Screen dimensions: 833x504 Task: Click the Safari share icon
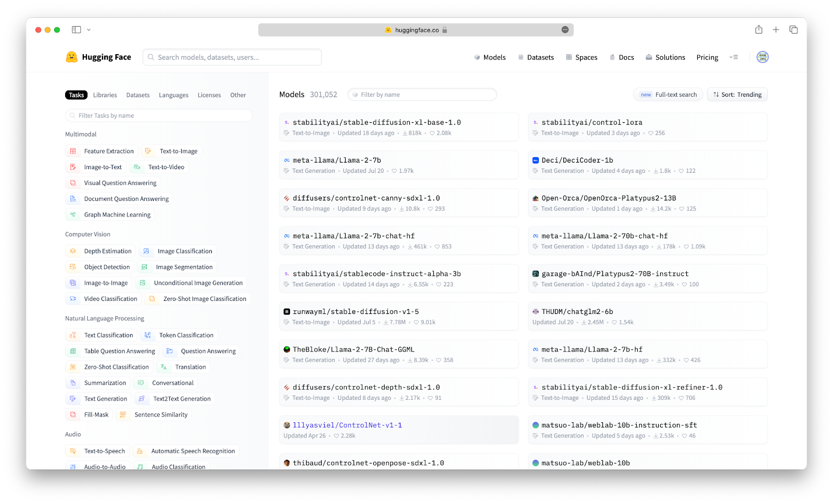point(759,30)
